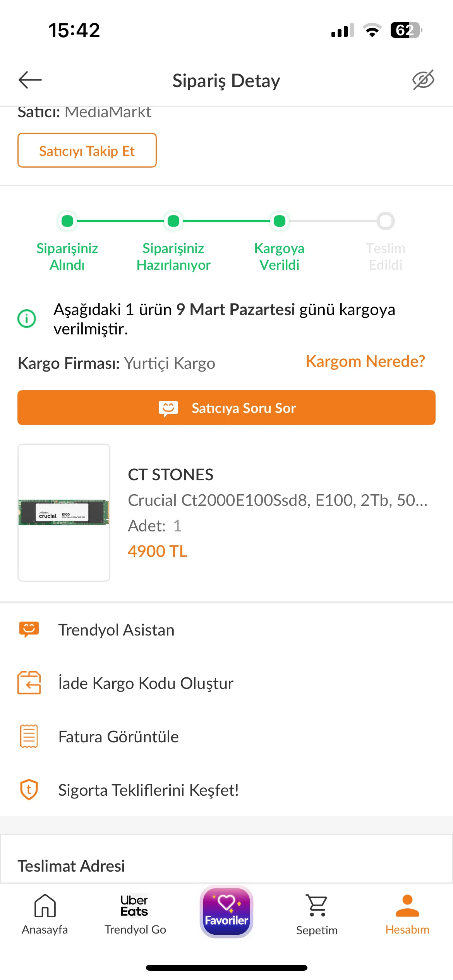
Task: Tap the Favoriler heart icon
Action: pos(226,911)
